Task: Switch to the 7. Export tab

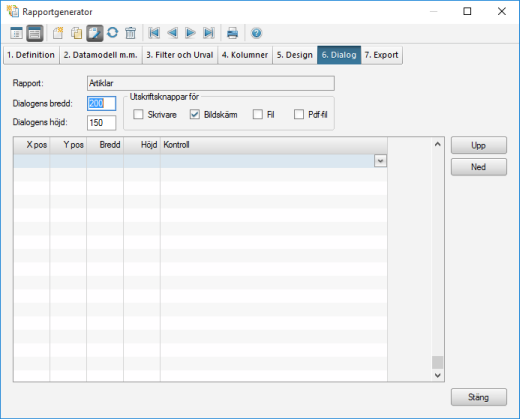Action: [381, 55]
